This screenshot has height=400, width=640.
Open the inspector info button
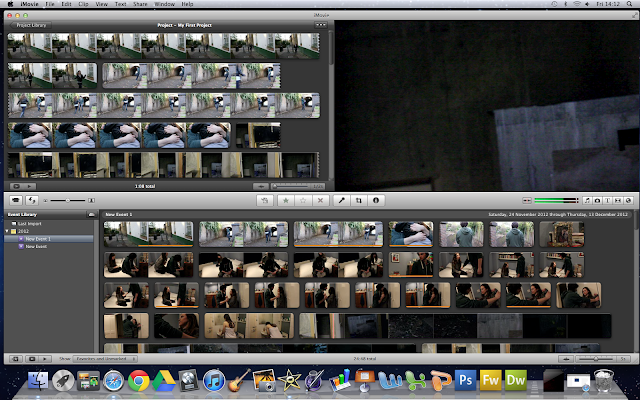(x=376, y=200)
